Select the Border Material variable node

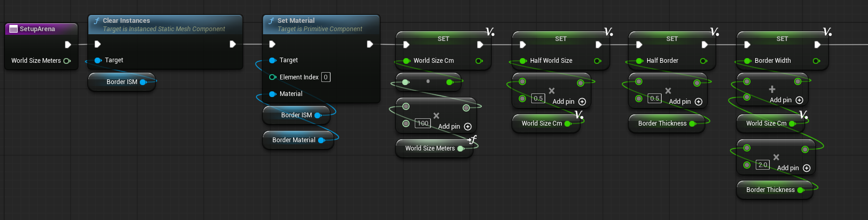294,140
